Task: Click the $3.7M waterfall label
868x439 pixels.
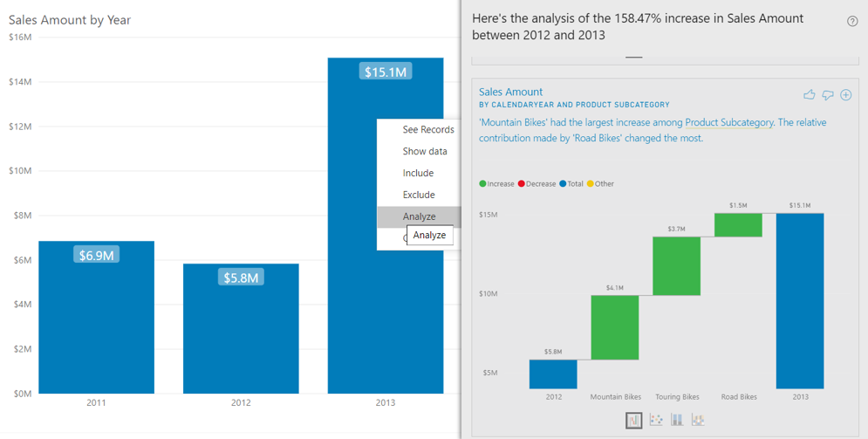Action: [676, 229]
